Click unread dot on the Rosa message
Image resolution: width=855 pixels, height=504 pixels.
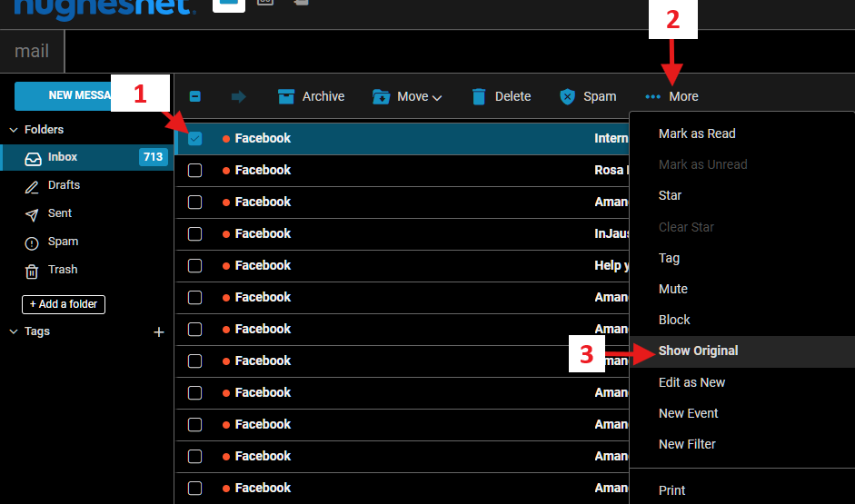225,171
